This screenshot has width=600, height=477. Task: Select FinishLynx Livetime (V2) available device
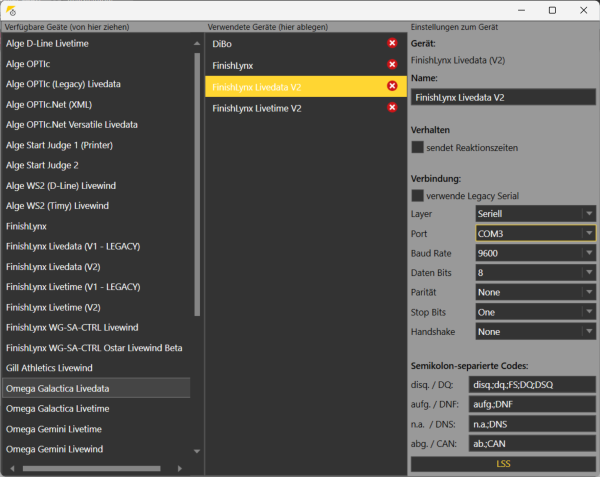coord(96,307)
